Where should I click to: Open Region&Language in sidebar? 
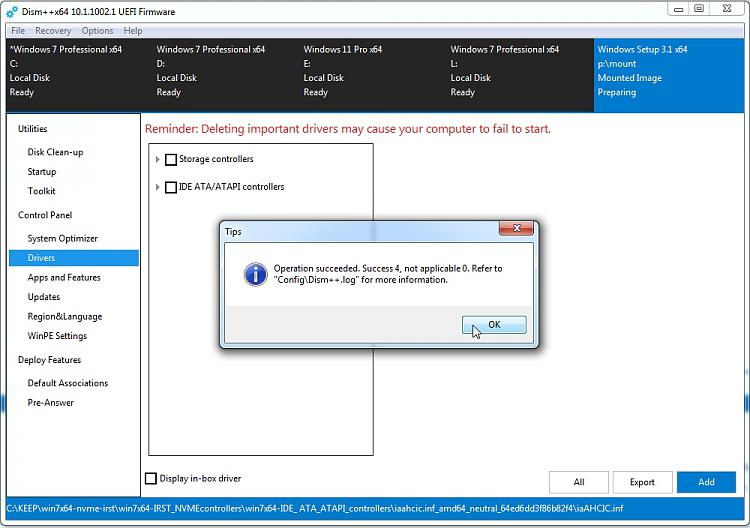65,317
